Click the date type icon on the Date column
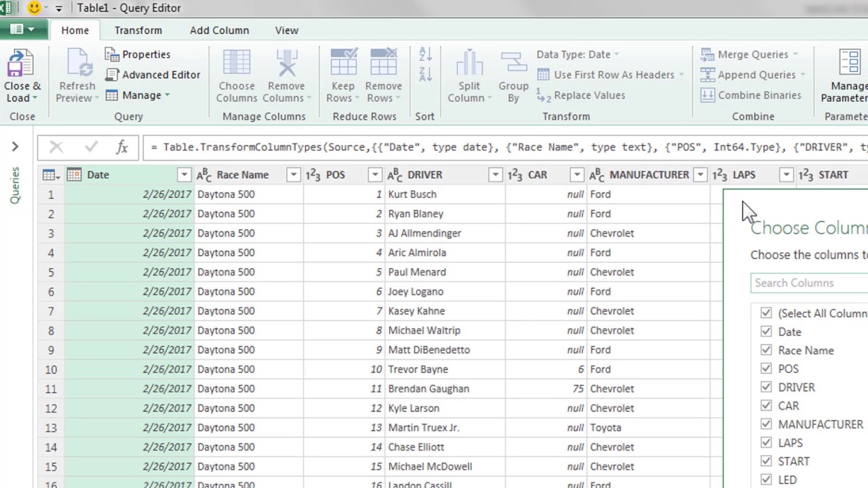 [x=74, y=175]
